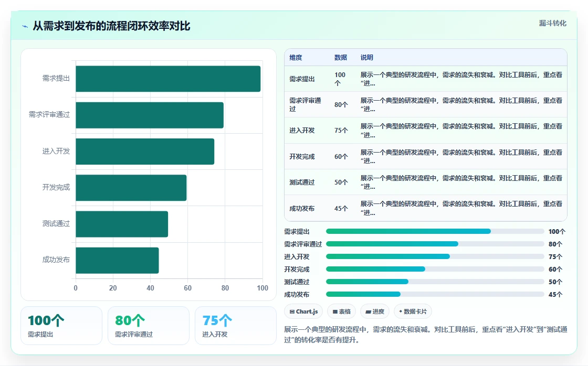This screenshot has width=588, height=366.
Task: Click the 45个 value in the table
Action: coord(341,209)
